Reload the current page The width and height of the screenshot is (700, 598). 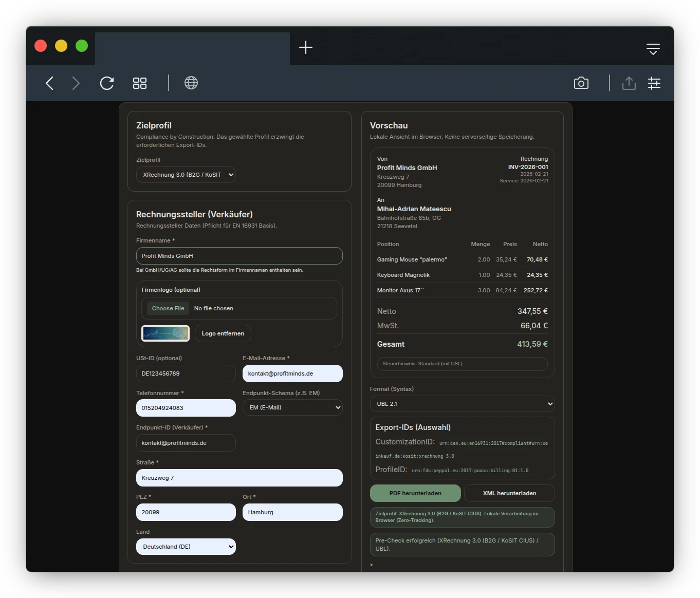(106, 83)
